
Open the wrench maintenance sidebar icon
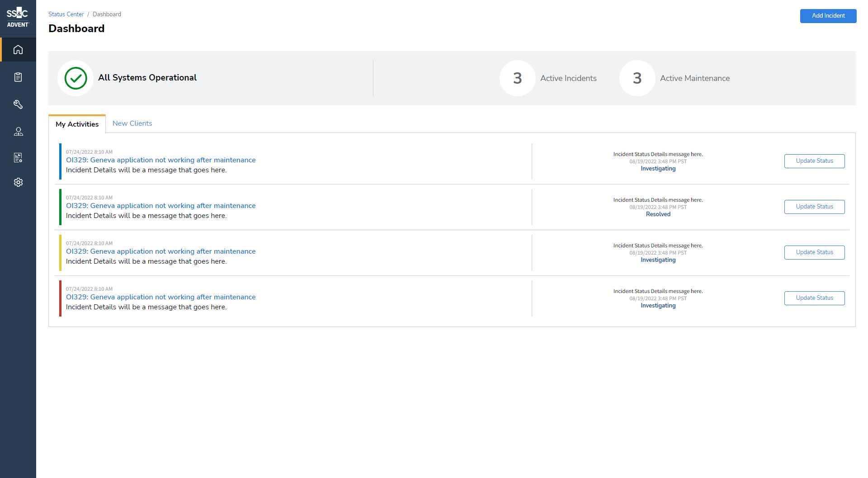(18, 104)
